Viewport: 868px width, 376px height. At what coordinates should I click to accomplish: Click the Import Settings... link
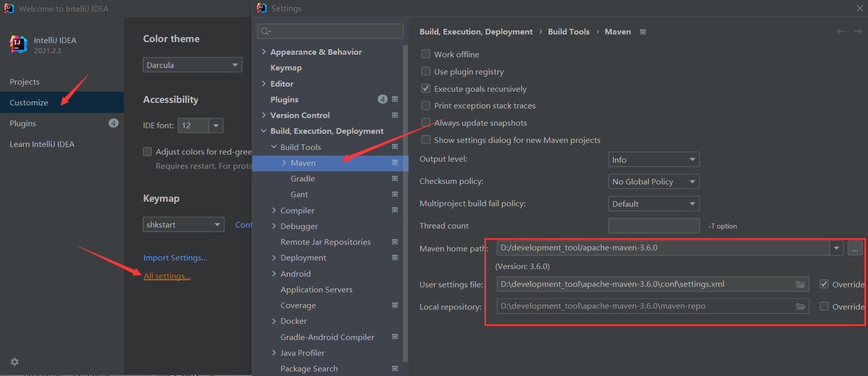click(176, 258)
